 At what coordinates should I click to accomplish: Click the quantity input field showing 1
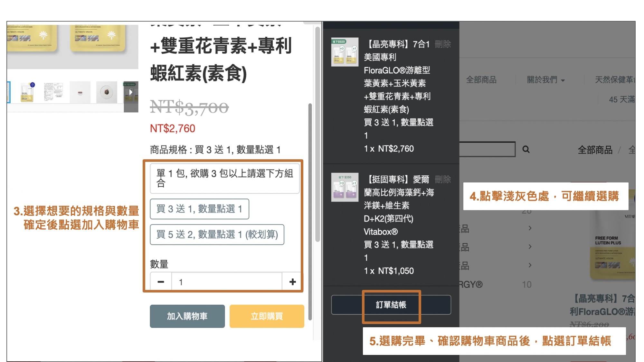point(227,282)
